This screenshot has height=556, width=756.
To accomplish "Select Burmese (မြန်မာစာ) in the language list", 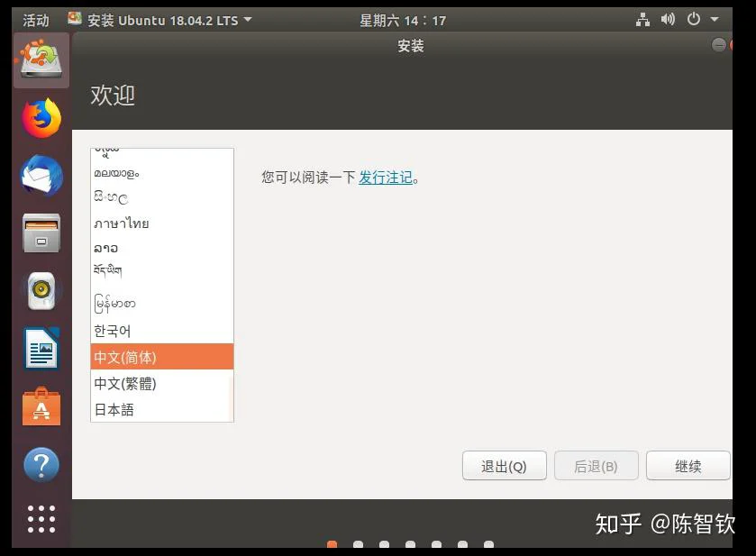I will (x=162, y=304).
